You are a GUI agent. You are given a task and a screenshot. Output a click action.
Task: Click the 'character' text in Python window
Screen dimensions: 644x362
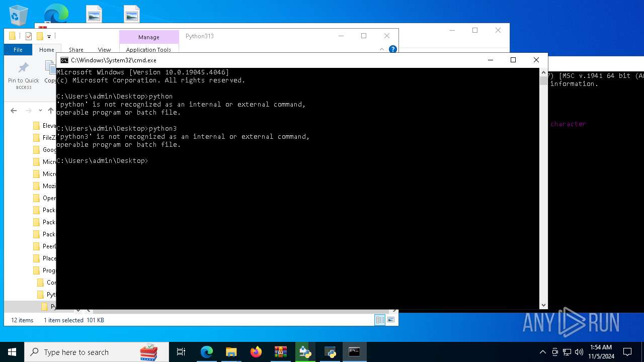pyautogui.click(x=568, y=124)
